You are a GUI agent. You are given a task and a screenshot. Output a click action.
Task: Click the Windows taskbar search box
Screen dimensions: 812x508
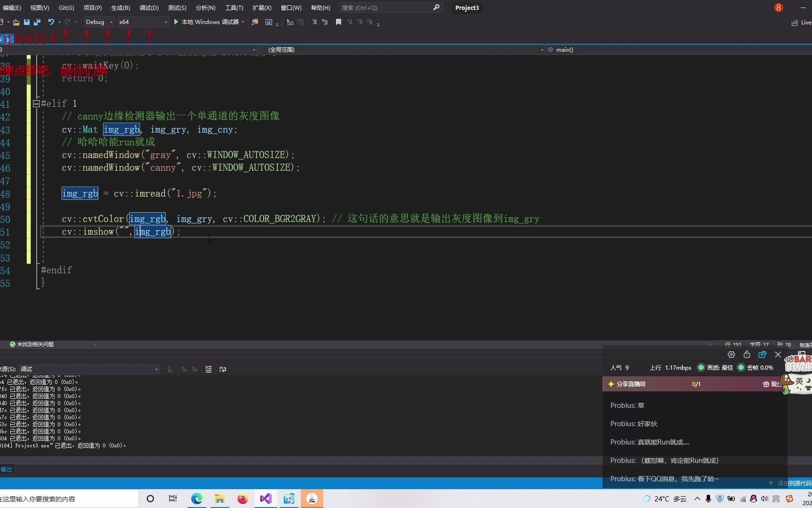[69, 499]
